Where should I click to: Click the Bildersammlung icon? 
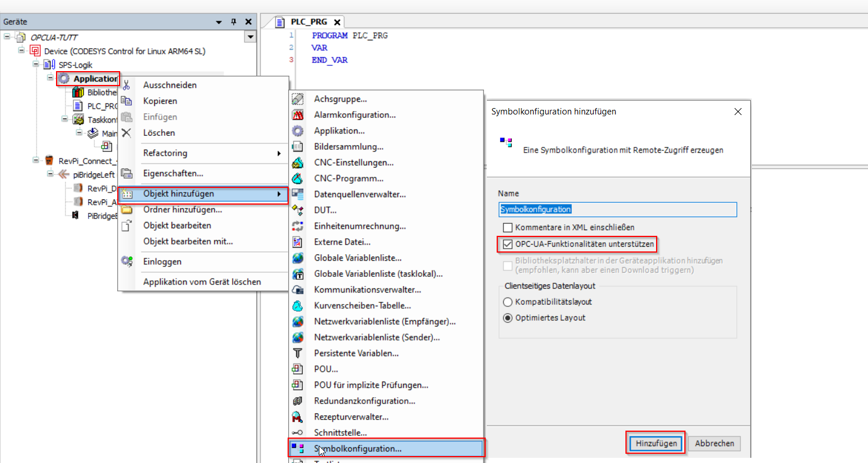click(x=298, y=147)
